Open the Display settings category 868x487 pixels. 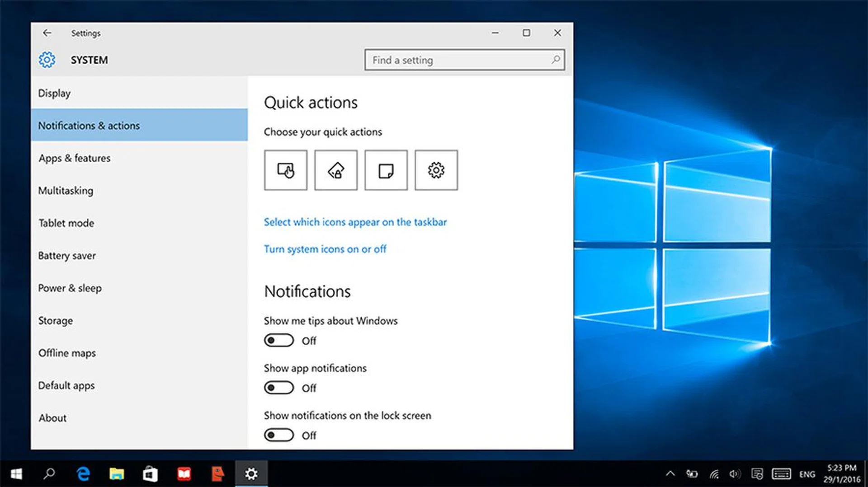pyautogui.click(x=54, y=93)
